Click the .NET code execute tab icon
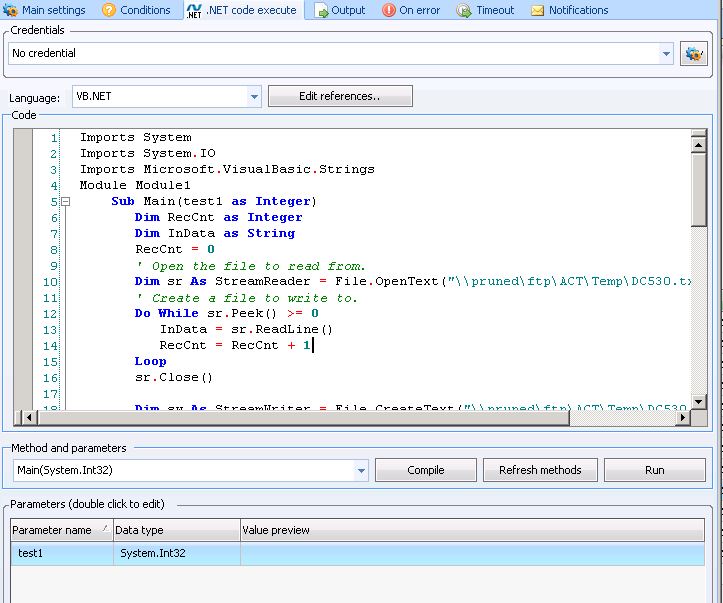Image resolution: width=723 pixels, height=603 pixels. 194,10
